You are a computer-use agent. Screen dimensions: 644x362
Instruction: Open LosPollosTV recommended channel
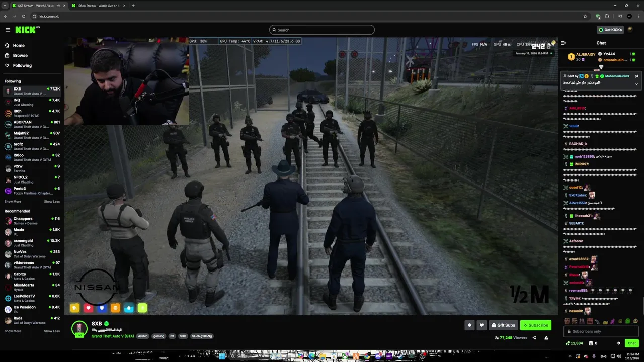(x=32, y=298)
